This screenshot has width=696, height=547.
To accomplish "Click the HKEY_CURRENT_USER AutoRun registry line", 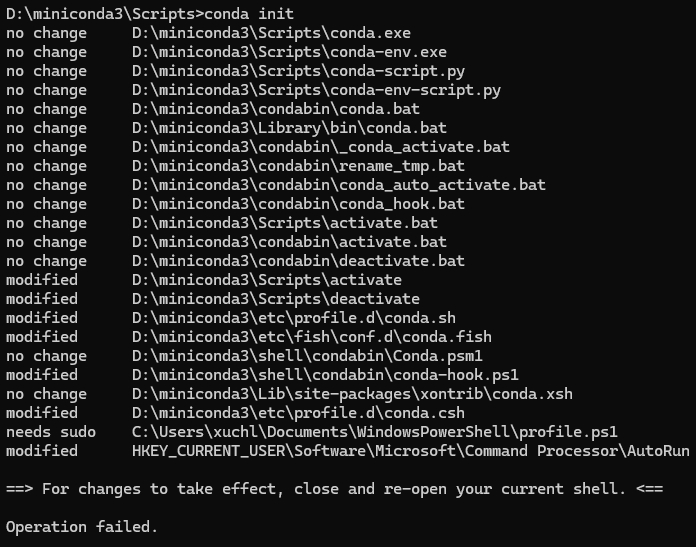I will [348, 452].
